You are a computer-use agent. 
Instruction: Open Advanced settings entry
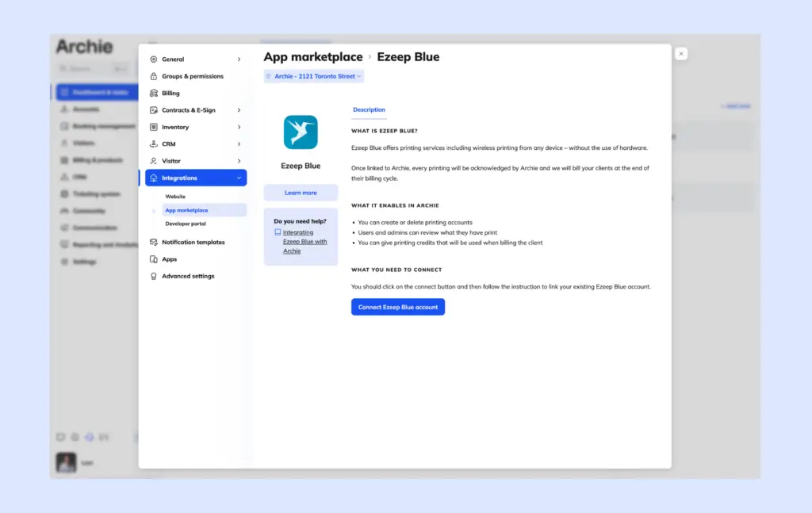[x=188, y=277]
